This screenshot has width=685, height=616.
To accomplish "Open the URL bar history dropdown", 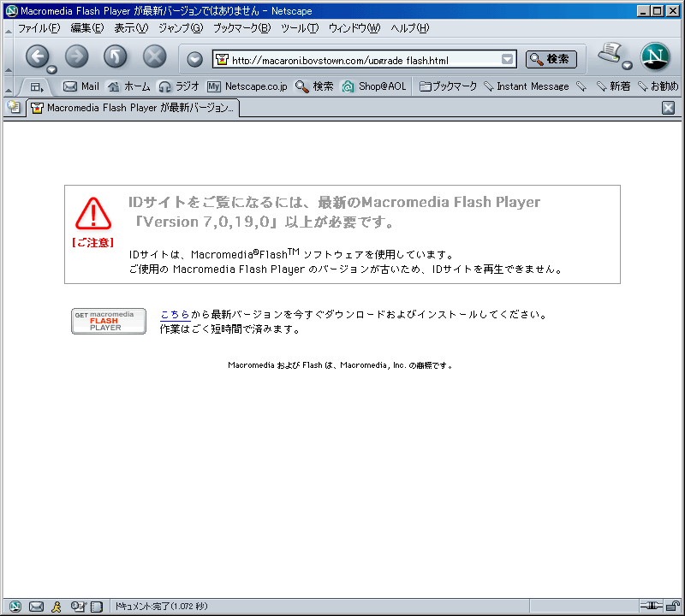I will click(507, 59).
